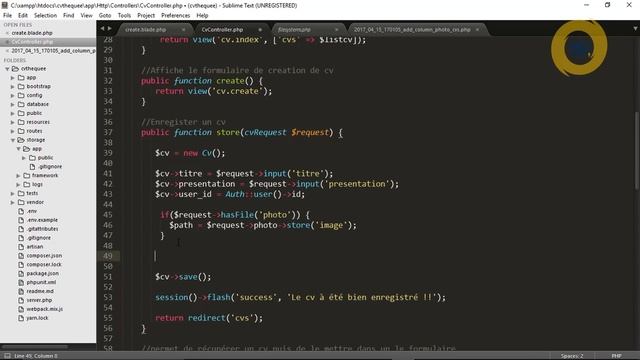Image resolution: width=640 pixels, height=360 pixels.
Task: Click the resources folder icon
Action: click(21, 122)
